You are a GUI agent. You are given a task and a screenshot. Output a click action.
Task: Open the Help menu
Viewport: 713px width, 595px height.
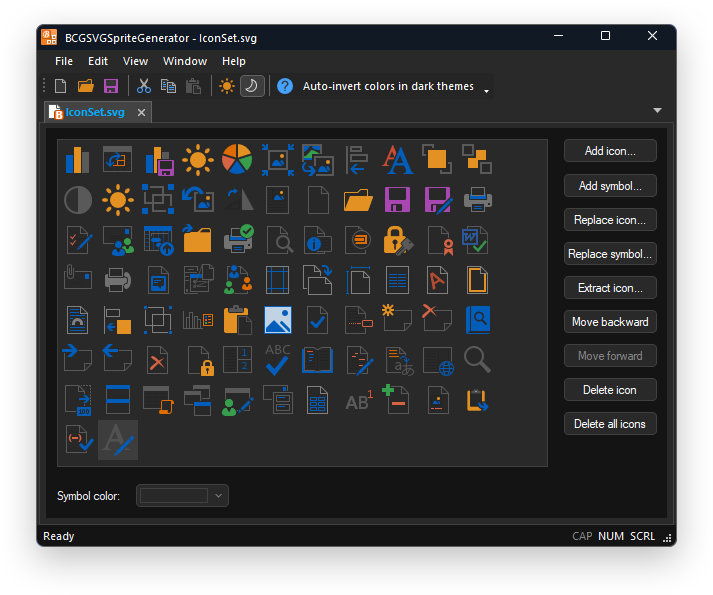234,61
